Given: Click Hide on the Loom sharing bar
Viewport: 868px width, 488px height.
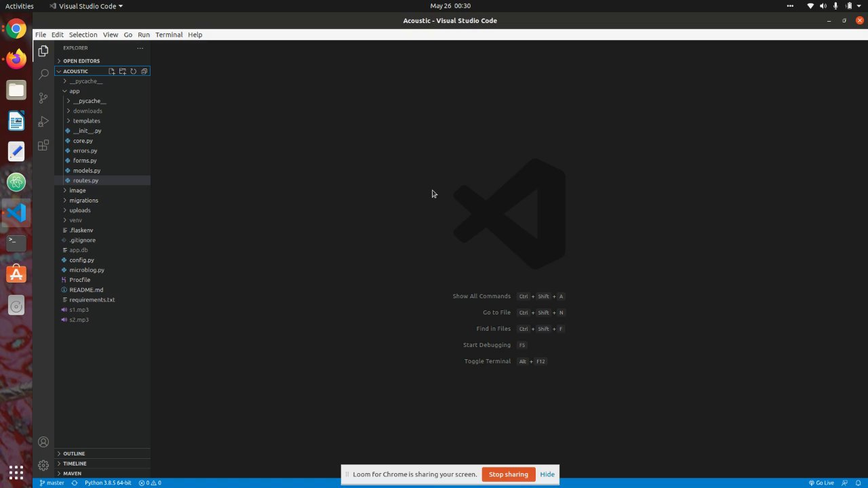Looking at the screenshot, I should click(547, 474).
